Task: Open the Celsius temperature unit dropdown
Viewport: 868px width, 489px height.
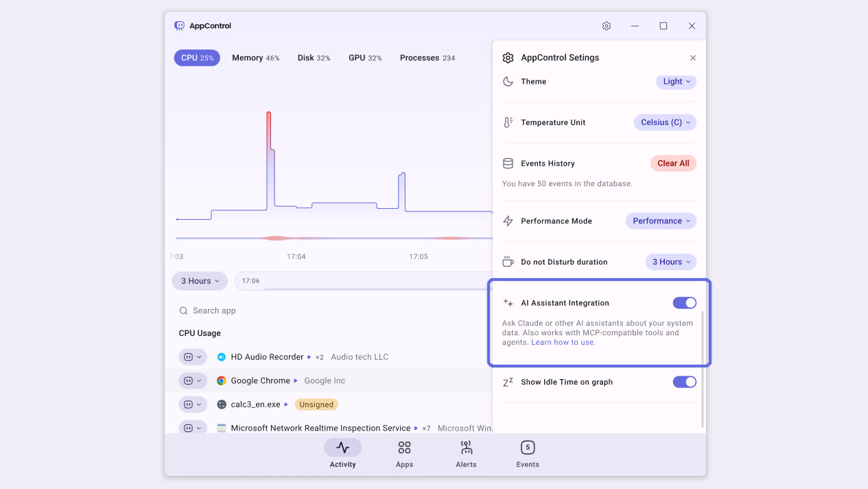Action: [664, 122]
